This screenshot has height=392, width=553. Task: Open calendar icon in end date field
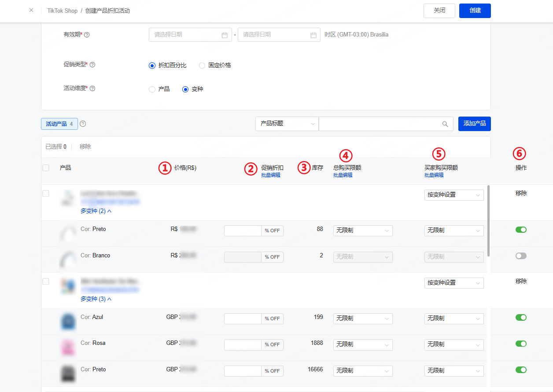pyautogui.click(x=313, y=35)
